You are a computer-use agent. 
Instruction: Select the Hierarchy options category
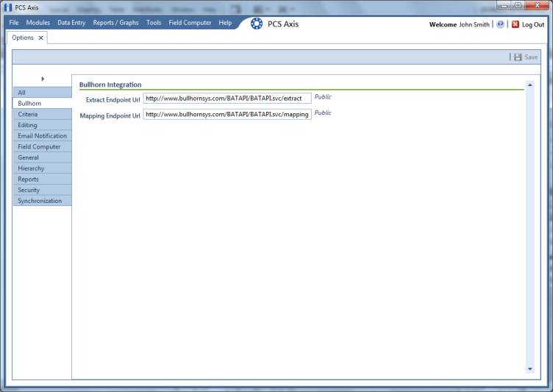pyautogui.click(x=43, y=168)
